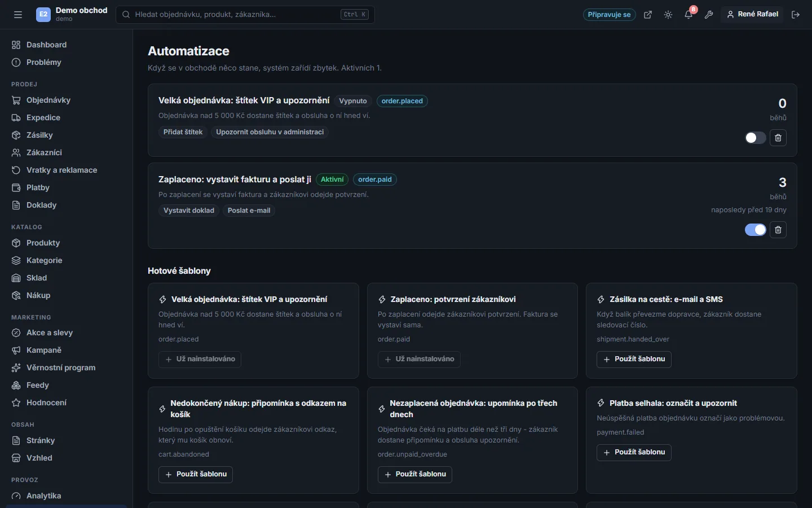Open Produkty in catalog
The width and height of the screenshot is (812, 508).
pos(67,243)
